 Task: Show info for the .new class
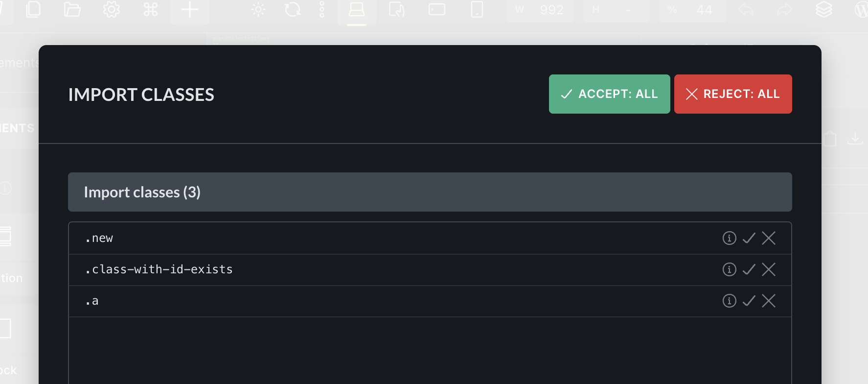pyautogui.click(x=729, y=238)
